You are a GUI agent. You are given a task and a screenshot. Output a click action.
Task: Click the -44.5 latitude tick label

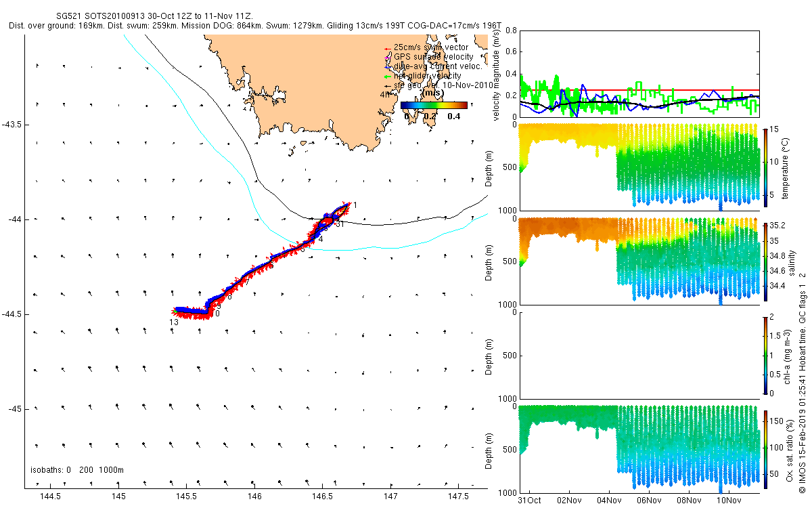coord(12,314)
